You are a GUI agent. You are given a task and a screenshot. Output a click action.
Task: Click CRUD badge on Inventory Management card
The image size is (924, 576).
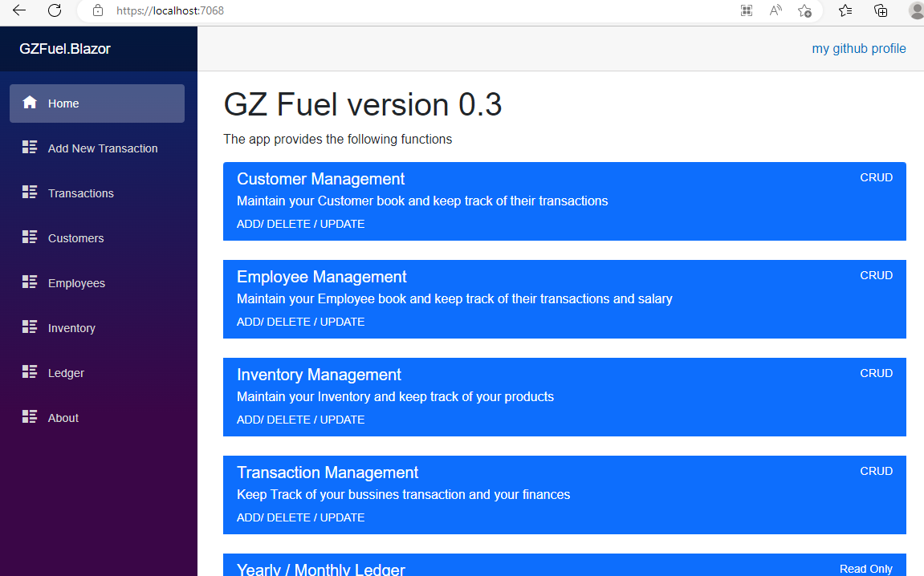pos(877,373)
